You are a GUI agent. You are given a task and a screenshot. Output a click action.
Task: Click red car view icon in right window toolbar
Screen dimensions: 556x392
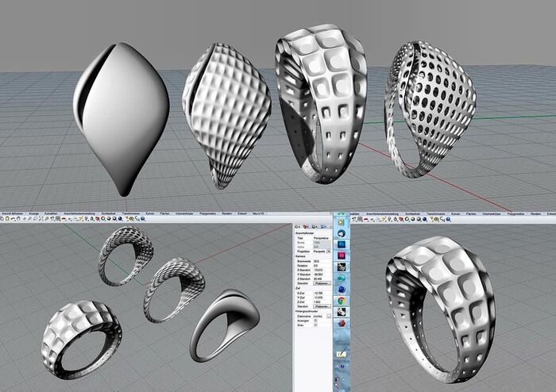click(366, 219)
